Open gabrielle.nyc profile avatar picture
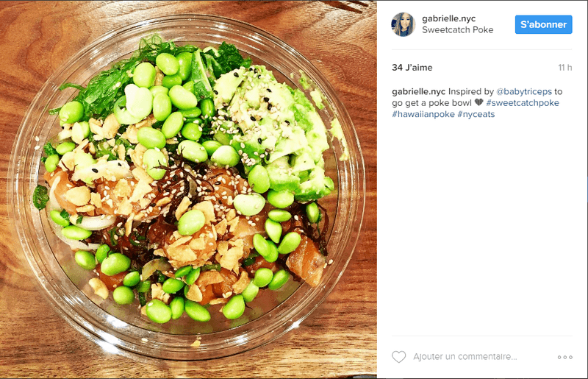This screenshot has height=379, width=588. coord(403,24)
